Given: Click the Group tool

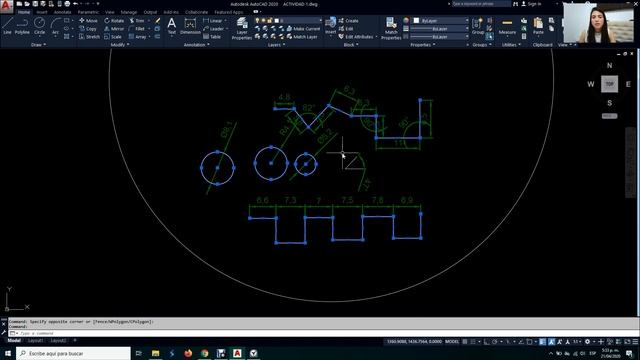Looking at the screenshot, I should (x=478, y=27).
